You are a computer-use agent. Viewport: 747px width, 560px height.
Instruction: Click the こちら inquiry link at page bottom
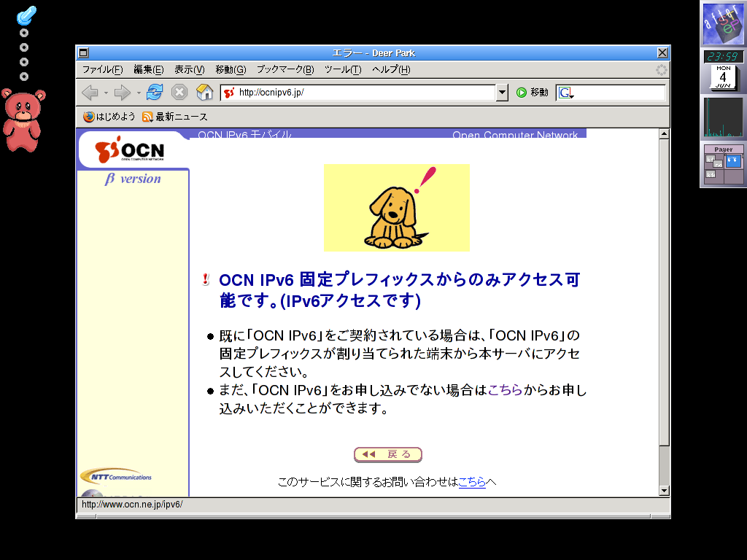click(472, 483)
